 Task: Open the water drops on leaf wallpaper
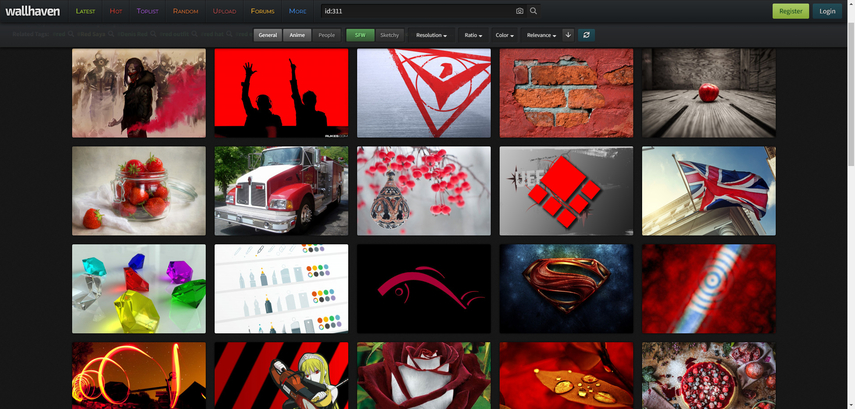point(567,376)
